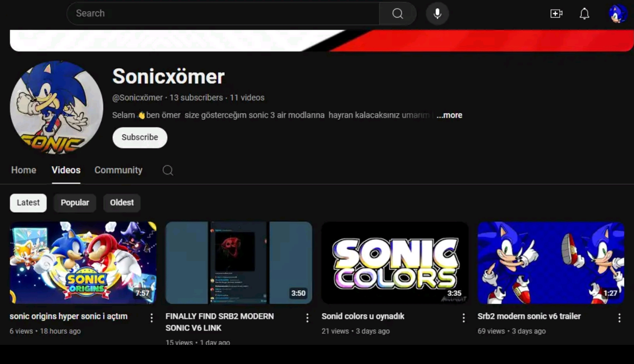634x364 pixels.
Task: Click the '21 views • 3 days ago' text
Action: (x=355, y=331)
